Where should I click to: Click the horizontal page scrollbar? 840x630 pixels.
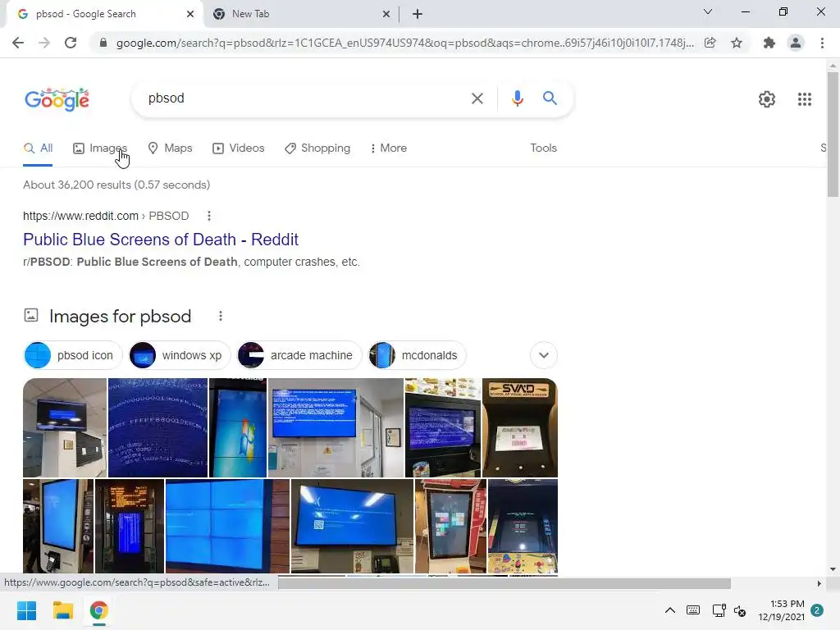pos(504,583)
